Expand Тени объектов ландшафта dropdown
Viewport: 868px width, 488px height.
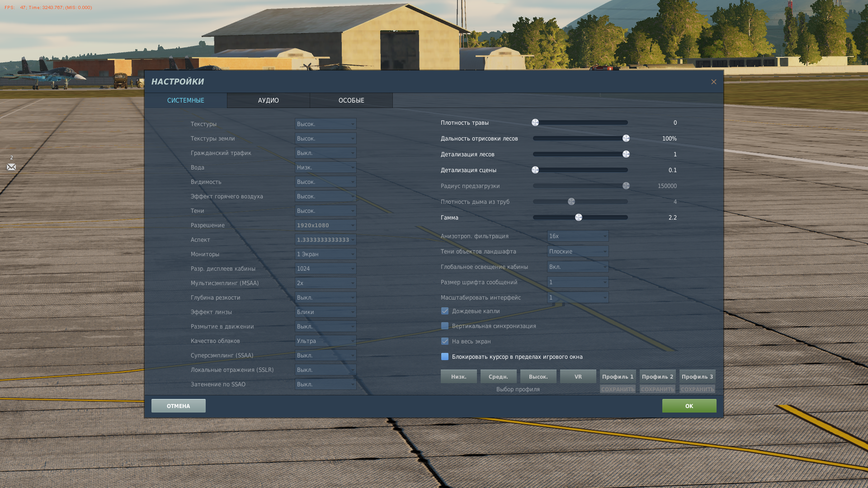[578, 251]
